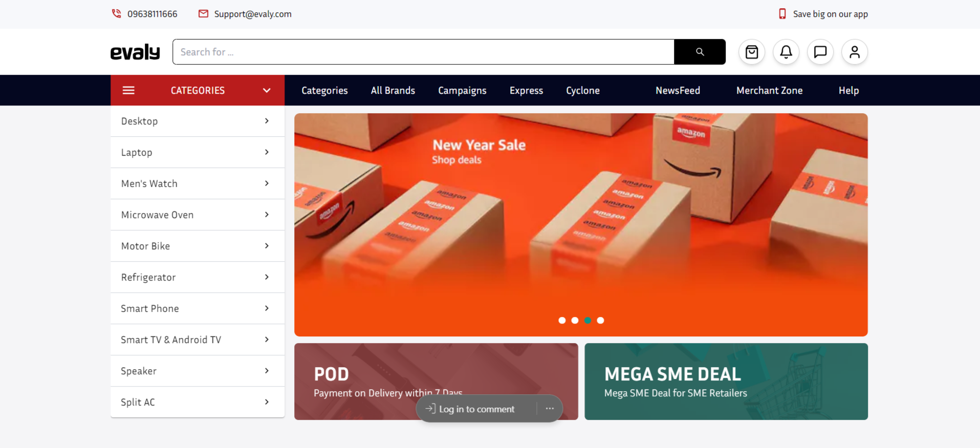980x448 pixels.
Task: Open All Brands in the navigation bar
Action: 393,91
